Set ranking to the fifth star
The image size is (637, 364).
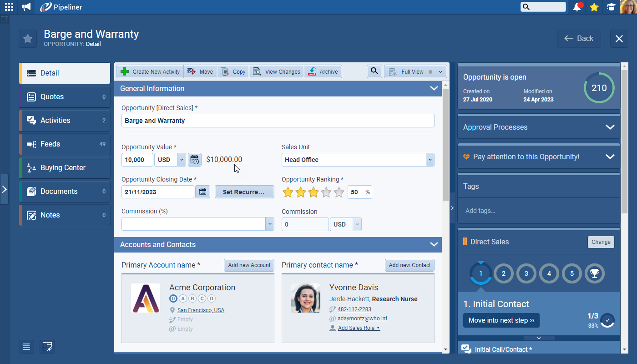pos(339,192)
